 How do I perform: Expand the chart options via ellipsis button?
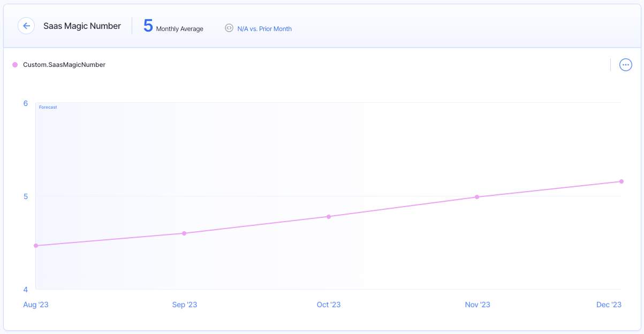pos(625,64)
